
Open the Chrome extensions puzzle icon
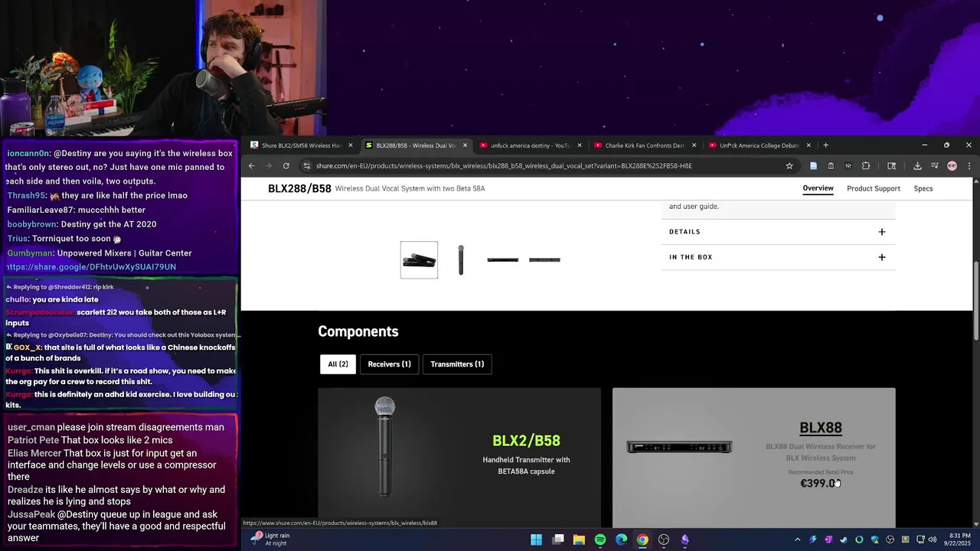(x=866, y=165)
